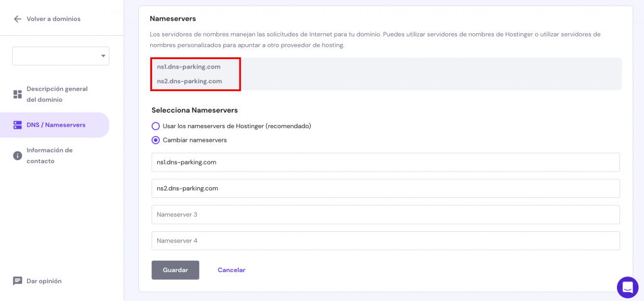The height and width of the screenshot is (301, 644).
Task: Expand the domain selector dropdown arrow
Action: click(103, 56)
